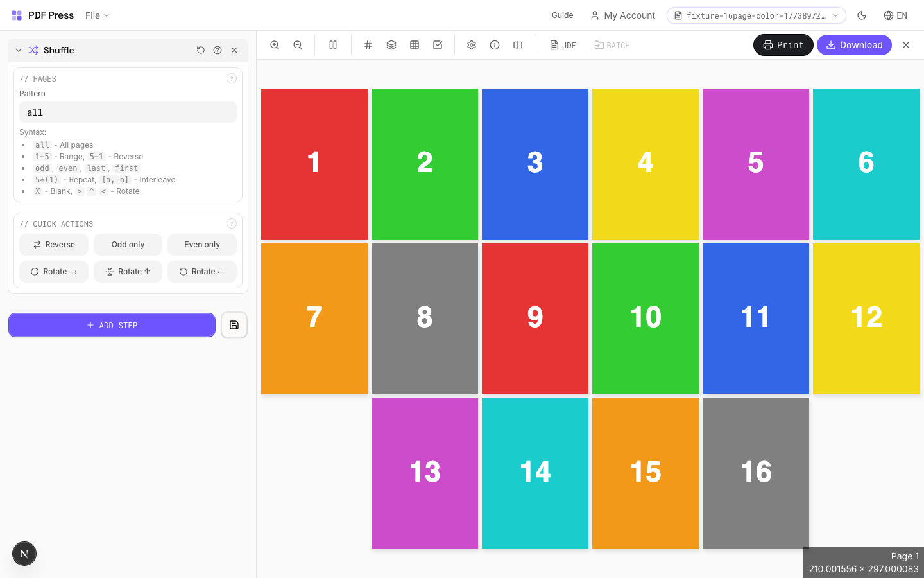Open the stacked layers icon in toolbar
The image size is (924, 578).
click(x=391, y=45)
